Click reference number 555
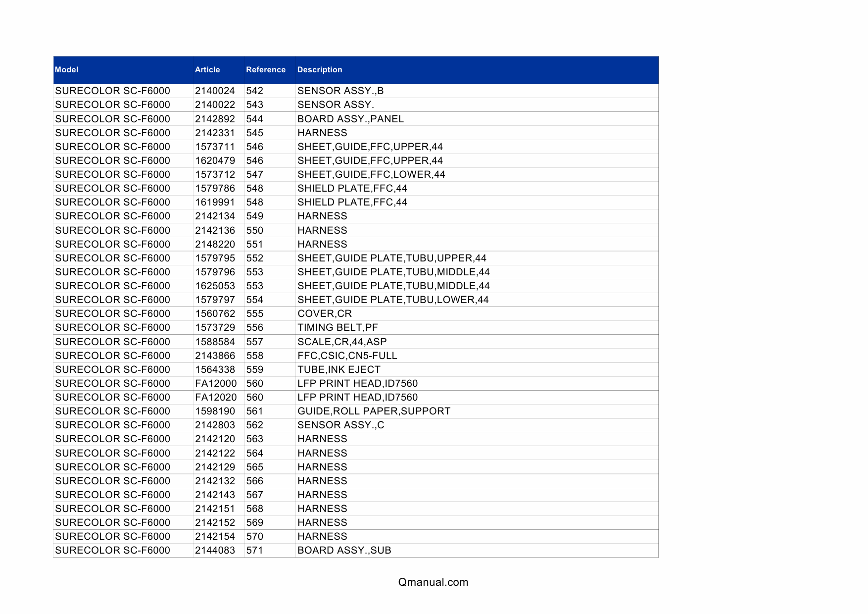This screenshot has height=614, width=868. point(255,313)
